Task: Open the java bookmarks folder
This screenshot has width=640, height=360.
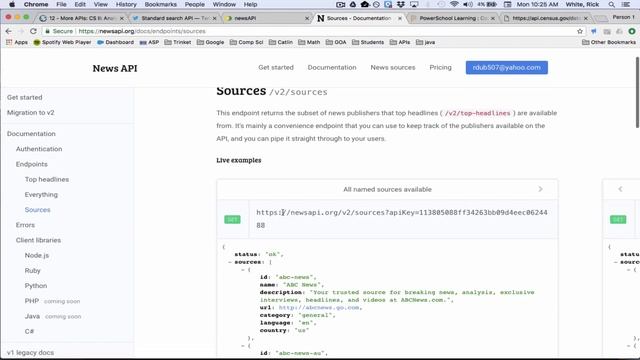Action: [x=425, y=42]
